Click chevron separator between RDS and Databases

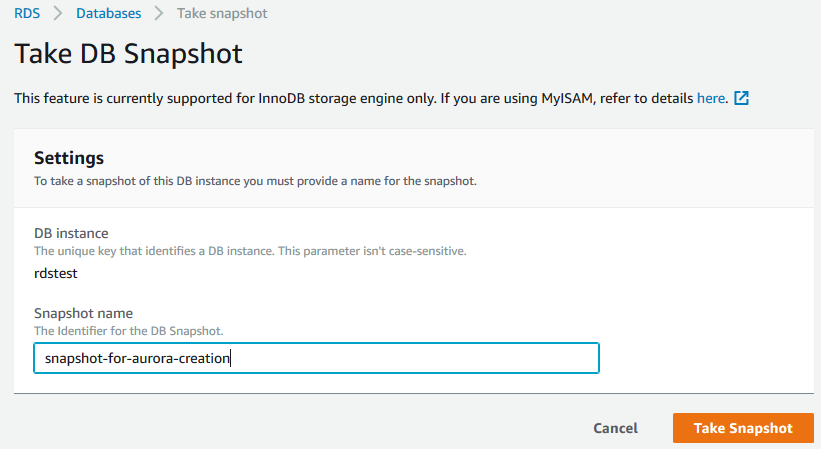[58, 14]
